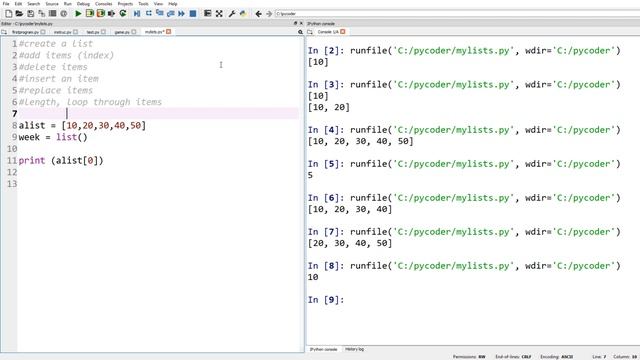Viewport: 640px width, 360px height.
Task: Run cell and advance icon
Action: [x=100, y=13]
